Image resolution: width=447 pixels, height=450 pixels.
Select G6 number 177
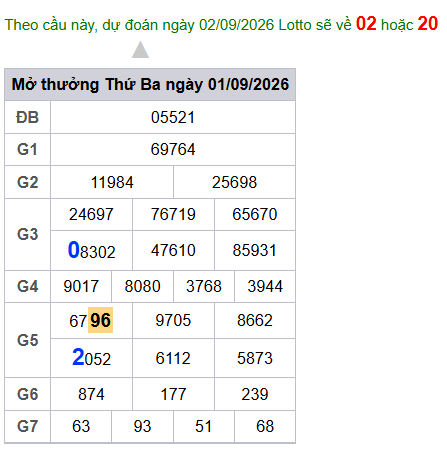coord(173,394)
